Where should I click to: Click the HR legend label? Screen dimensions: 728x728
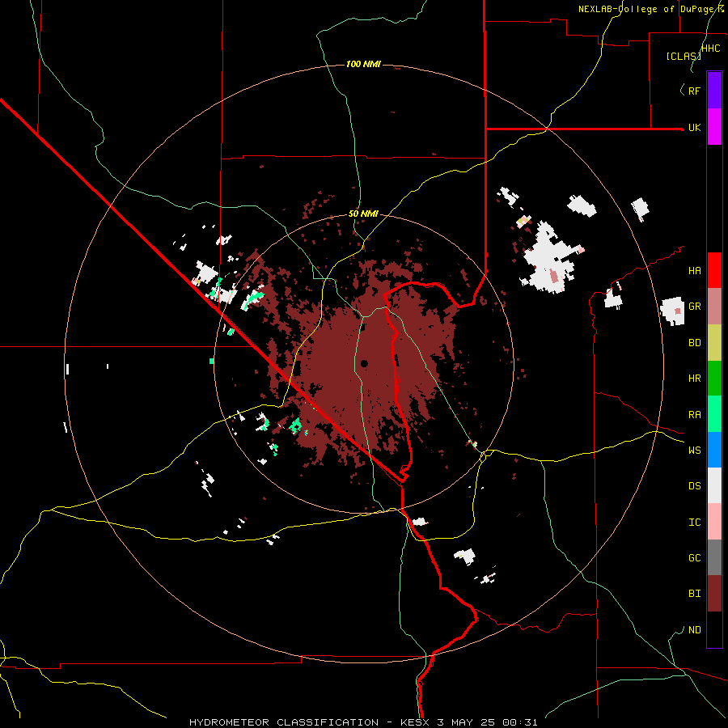(x=694, y=379)
